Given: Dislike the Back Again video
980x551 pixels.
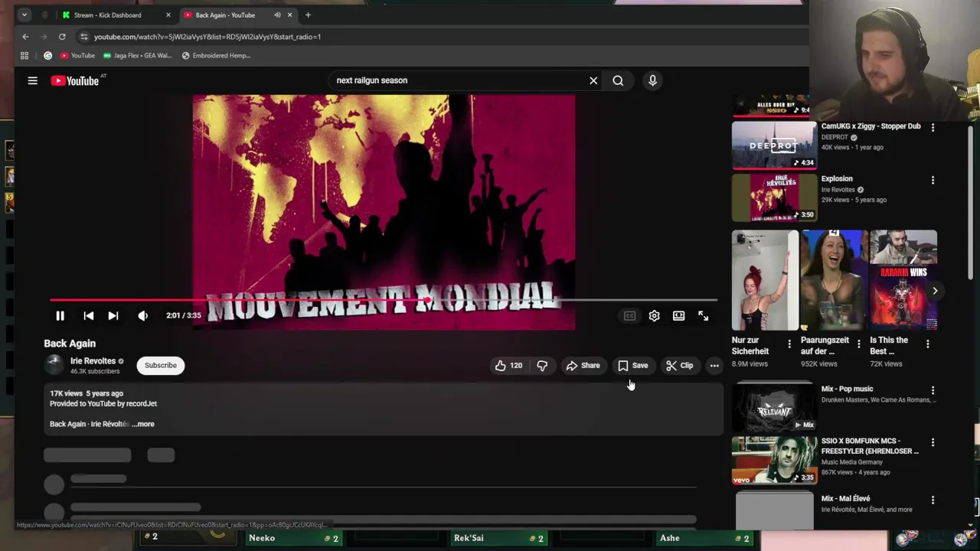Looking at the screenshot, I should [542, 365].
